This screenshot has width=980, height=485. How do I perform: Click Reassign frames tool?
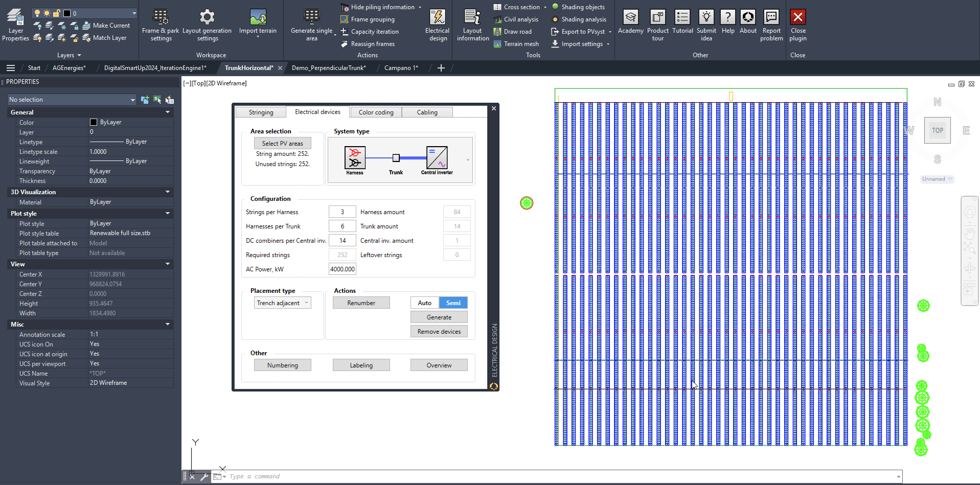[x=368, y=44]
